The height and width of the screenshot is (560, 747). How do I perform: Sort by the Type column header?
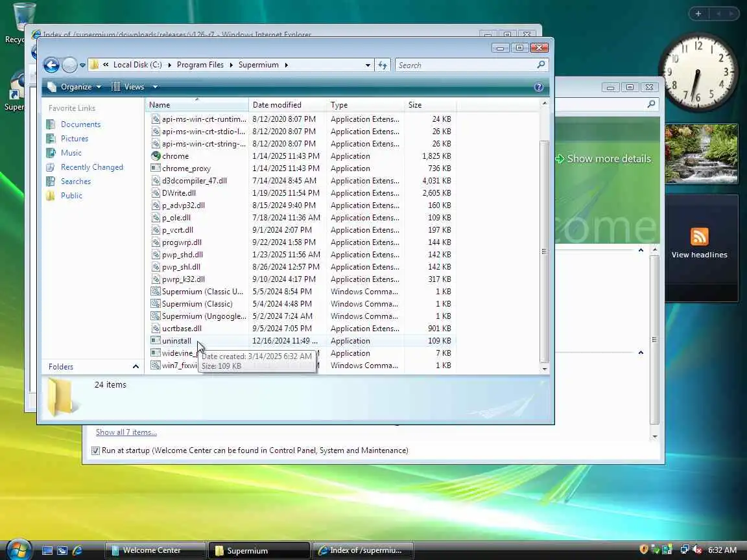click(x=365, y=105)
